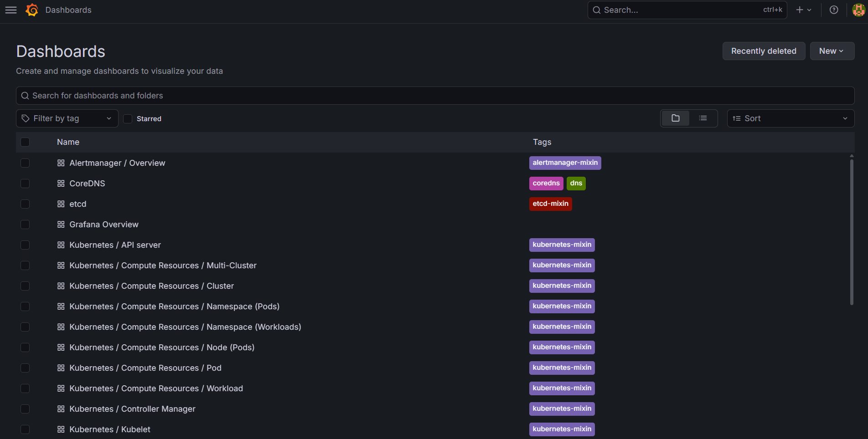Open the etcd dashboard link
This screenshot has width=868, height=439.
tap(77, 204)
